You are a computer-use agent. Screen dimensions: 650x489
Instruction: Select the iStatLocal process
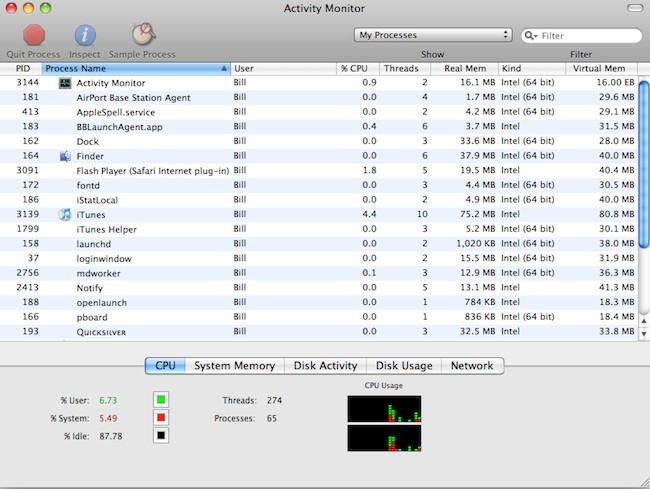coord(318,200)
